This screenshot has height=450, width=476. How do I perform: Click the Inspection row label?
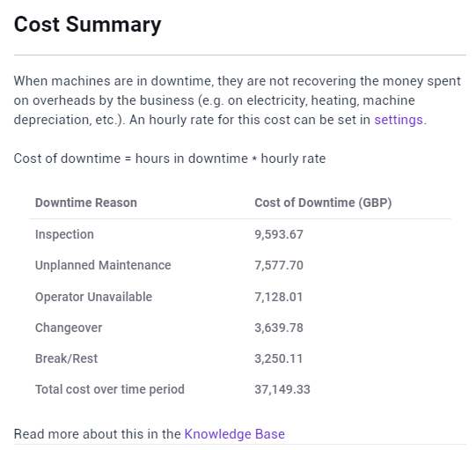(64, 234)
